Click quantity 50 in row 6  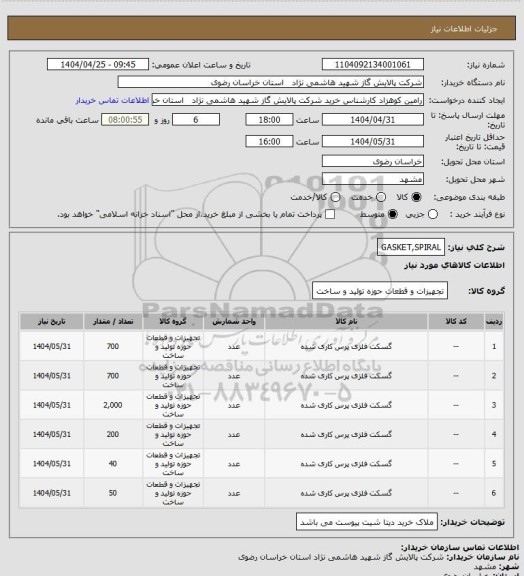pyautogui.click(x=113, y=493)
